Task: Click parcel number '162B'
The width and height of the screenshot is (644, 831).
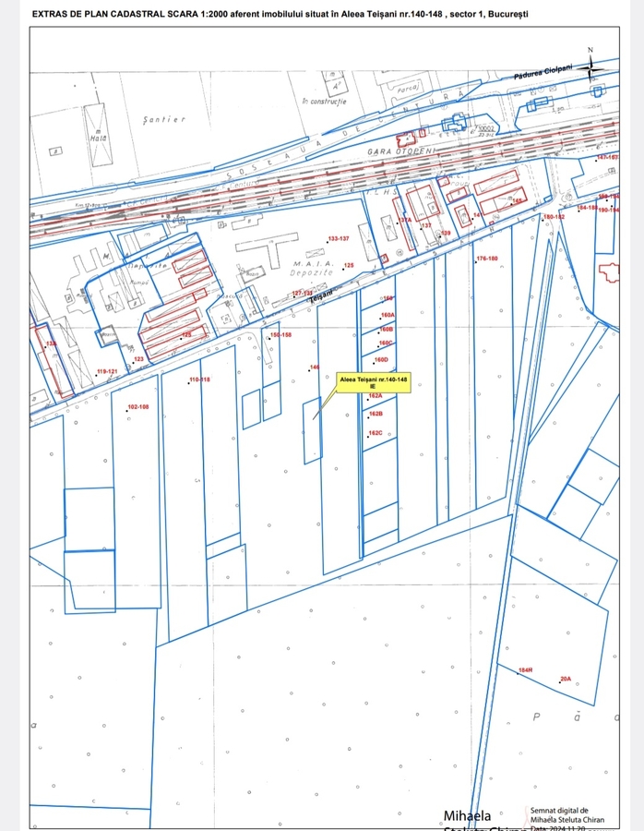Action: click(x=376, y=414)
